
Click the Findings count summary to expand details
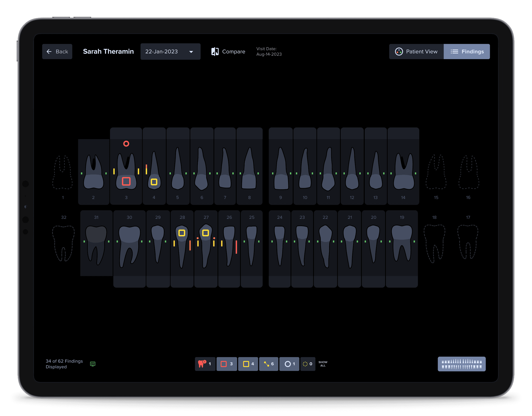(64, 364)
